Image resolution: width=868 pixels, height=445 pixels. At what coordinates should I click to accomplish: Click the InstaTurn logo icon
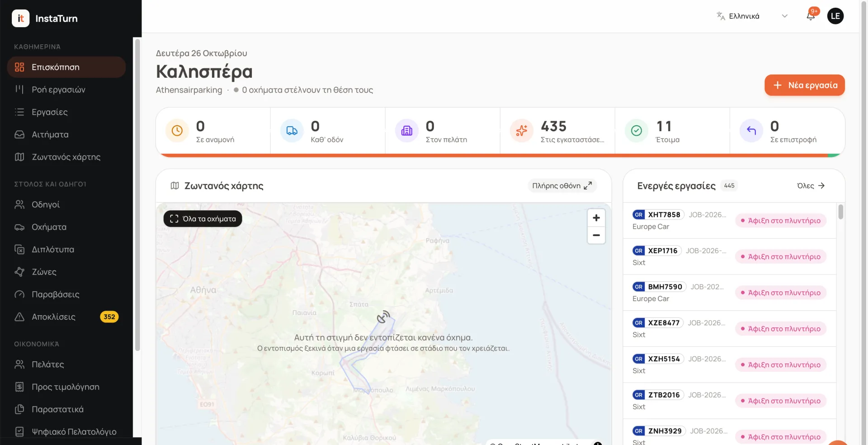click(20, 19)
